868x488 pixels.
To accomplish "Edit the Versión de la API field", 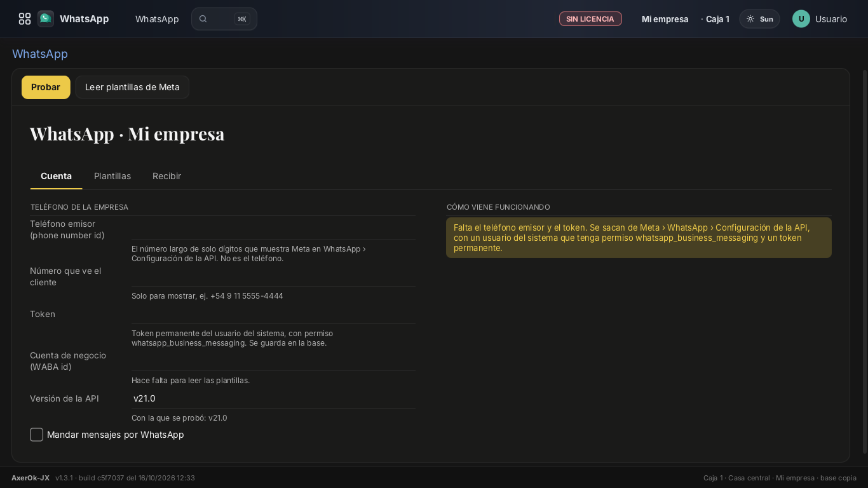I will [273, 398].
